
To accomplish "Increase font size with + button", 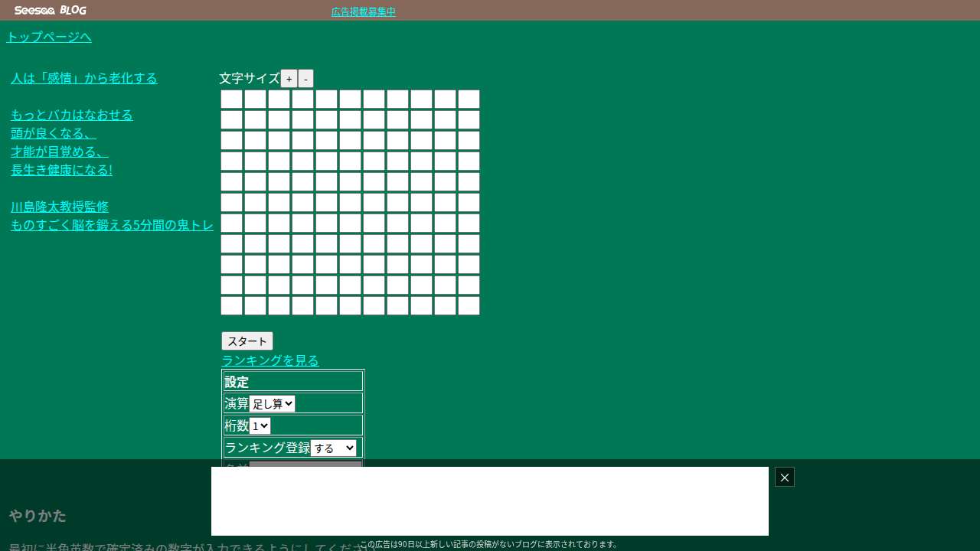I will click(x=289, y=79).
